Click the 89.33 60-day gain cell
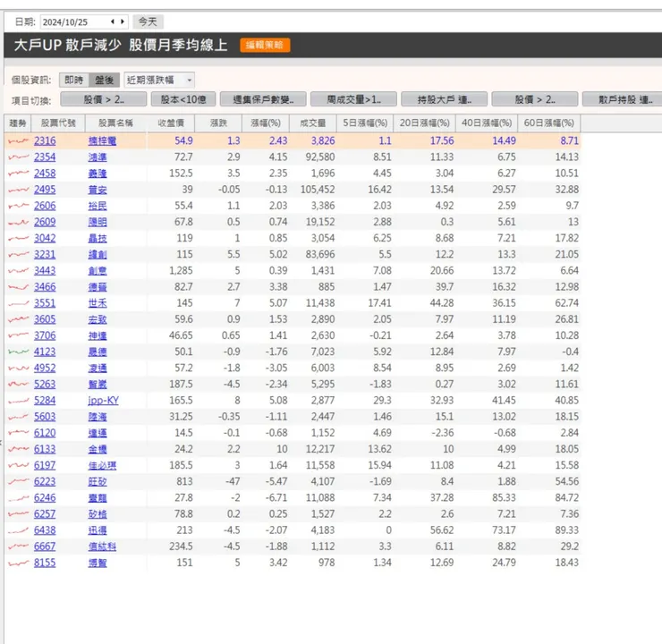662x644 pixels. 566,530
